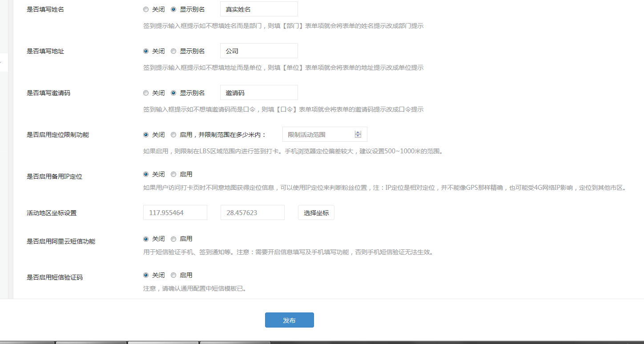Focus the 公司 address alias text box

tap(259, 51)
